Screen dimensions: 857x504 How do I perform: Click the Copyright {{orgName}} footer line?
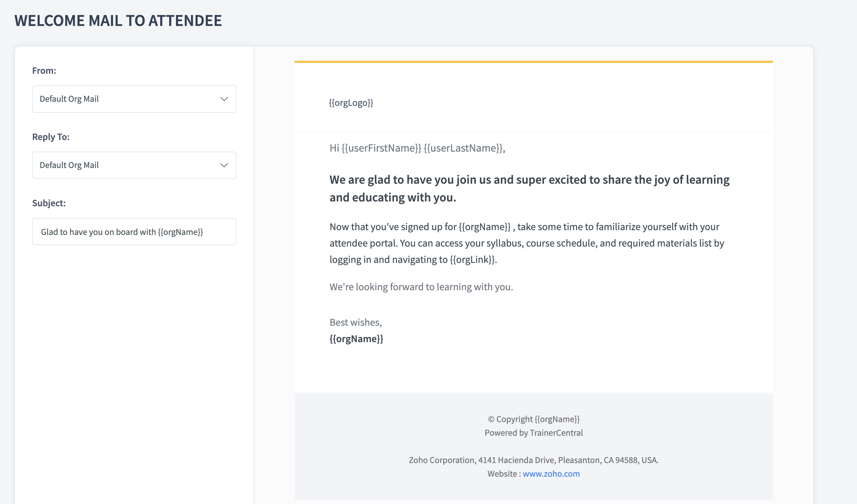click(534, 419)
